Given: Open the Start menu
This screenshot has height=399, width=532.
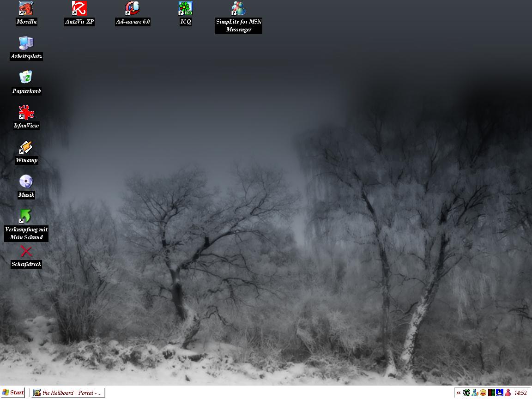Looking at the screenshot, I should tap(13, 393).
